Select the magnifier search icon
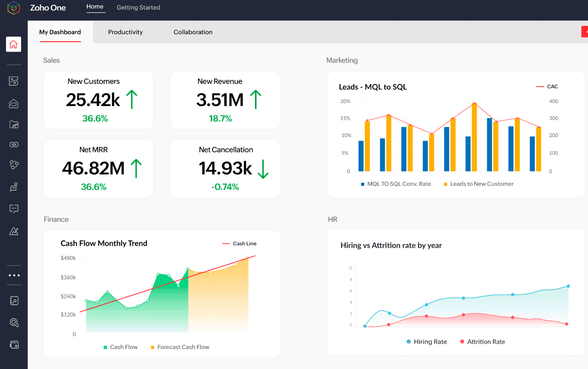The width and height of the screenshot is (588, 369). point(13,322)
